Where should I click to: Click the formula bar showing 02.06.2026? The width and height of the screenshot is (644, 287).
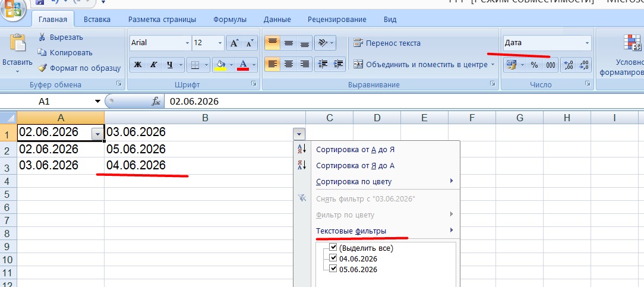(x=404, y=102)
